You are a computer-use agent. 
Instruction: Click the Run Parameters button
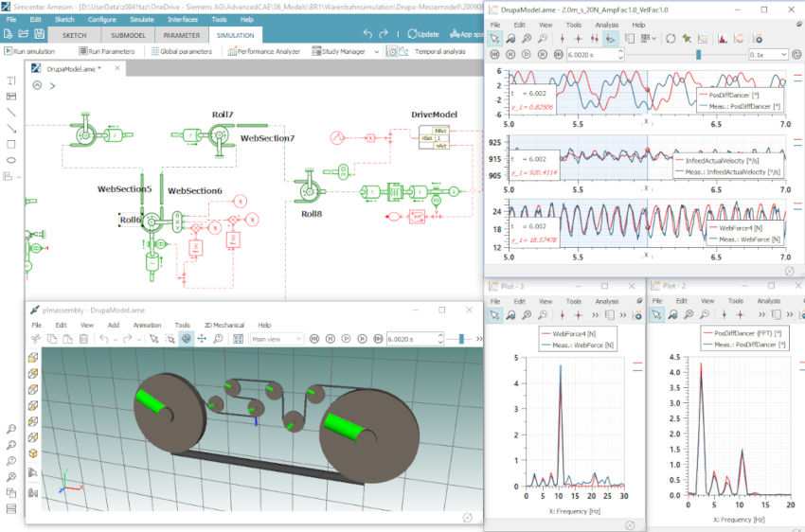tap(107, 51)
